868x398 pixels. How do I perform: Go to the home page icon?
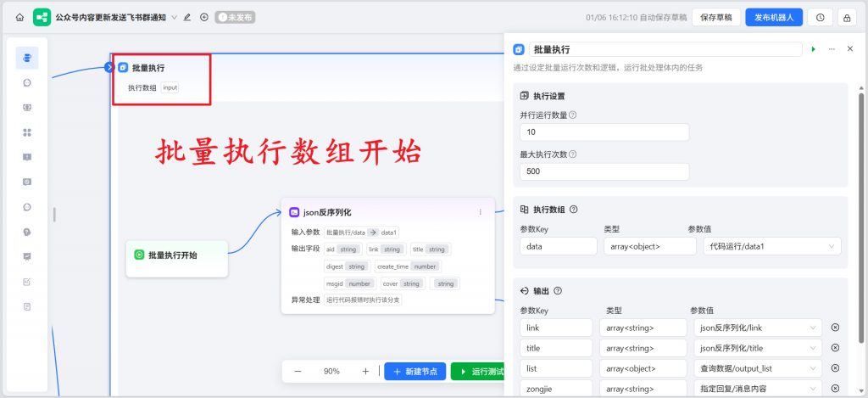(19, 17)
